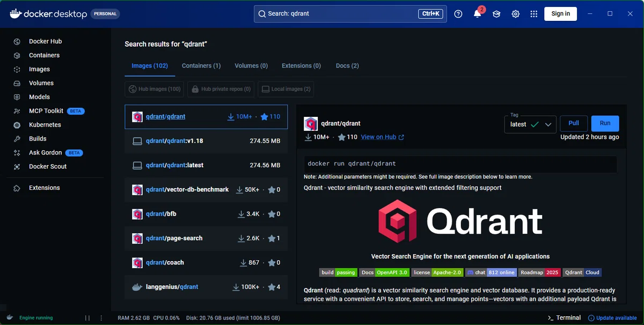644x325 pixels.
Task: Click Update available in status bar
Action: (x=612, y=318)
